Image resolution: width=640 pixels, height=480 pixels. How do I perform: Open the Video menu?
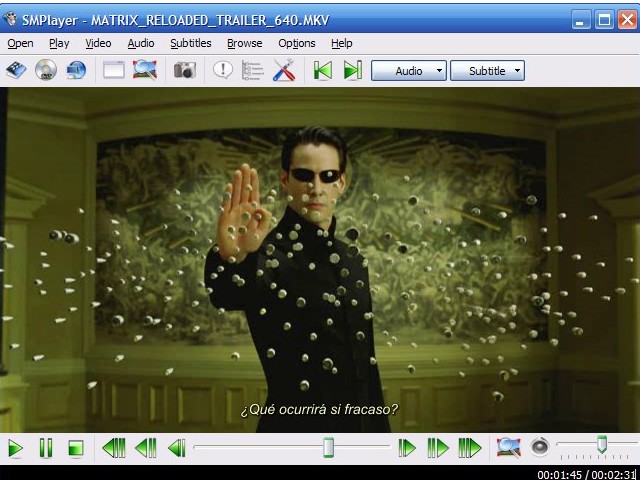coord(98,43)
